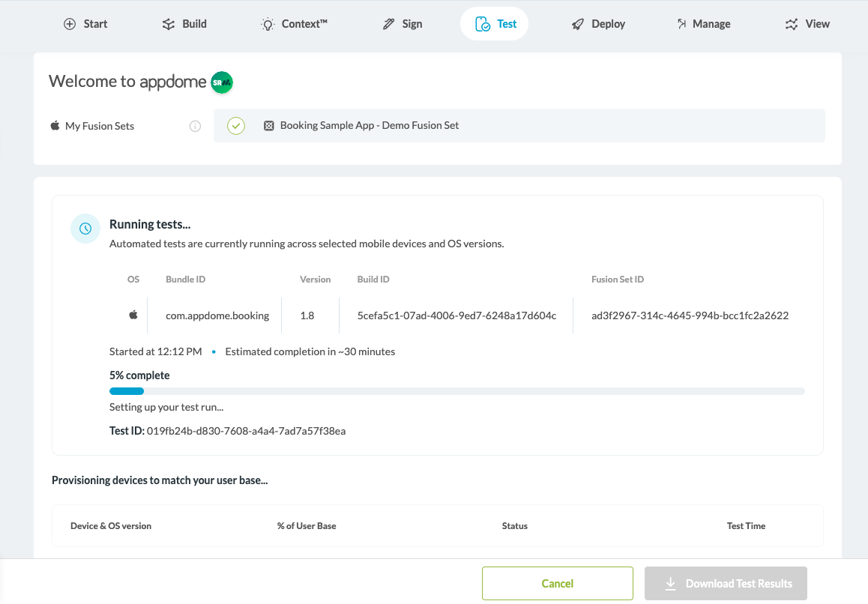Open the Start tab
868x604 pixels.
[85, 24]
